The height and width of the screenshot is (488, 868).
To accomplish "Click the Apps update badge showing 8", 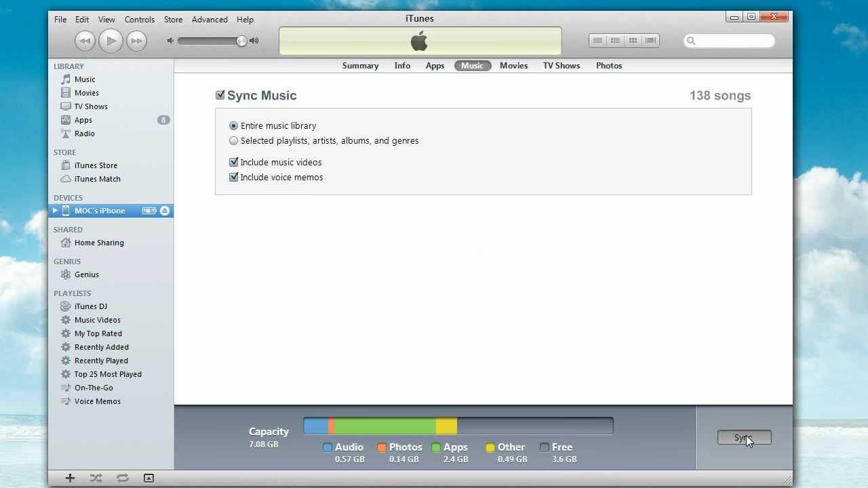I will (163, 120).
